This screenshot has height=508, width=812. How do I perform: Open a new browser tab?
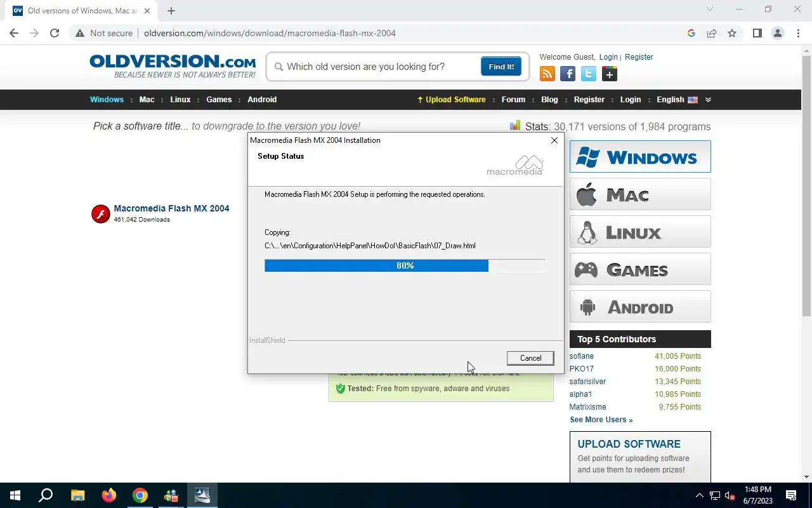click(x=171, y=11)
